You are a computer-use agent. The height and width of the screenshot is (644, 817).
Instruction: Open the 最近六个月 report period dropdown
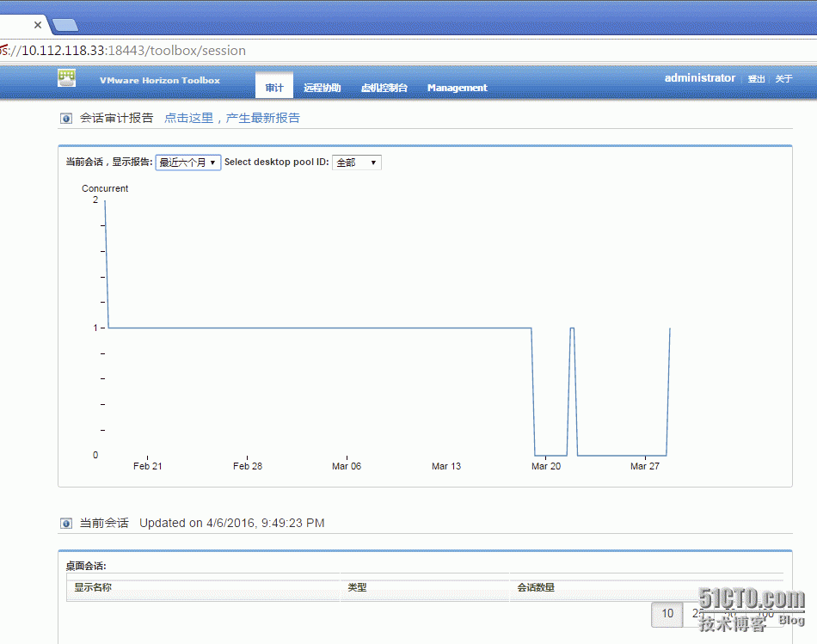click(x=188, y=163)
